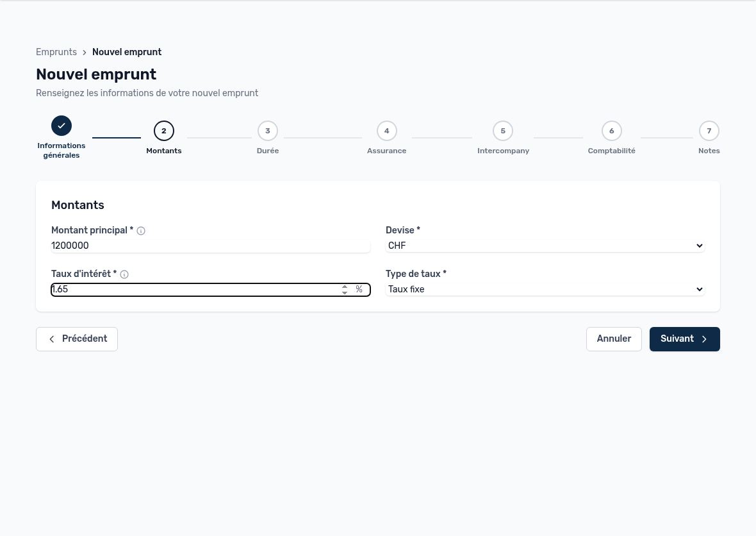Viewport: 756px width, 536px height.
Task: Click the Suivant button
Action: pyautogui.click(x=685, y=339)
